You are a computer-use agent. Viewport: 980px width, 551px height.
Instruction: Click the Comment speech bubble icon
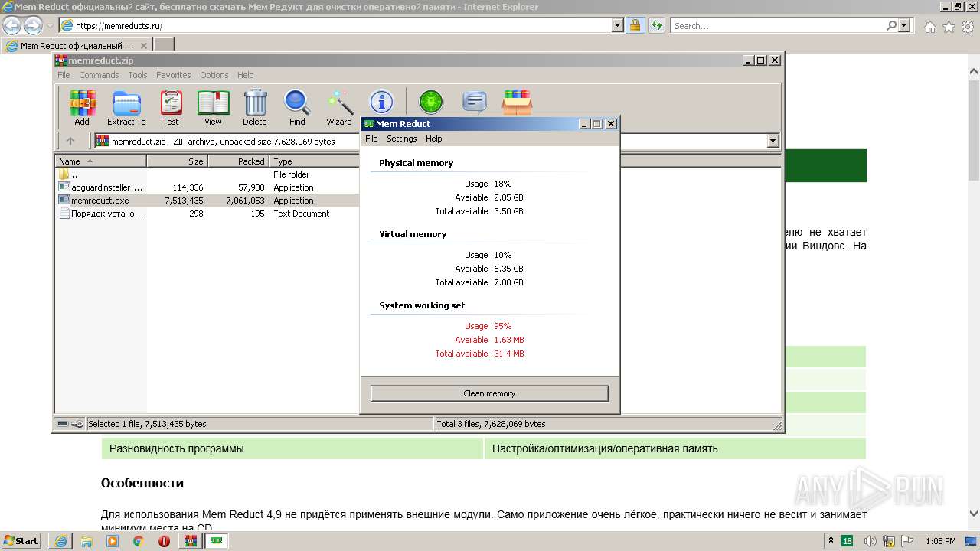click(x=475, y=101)
